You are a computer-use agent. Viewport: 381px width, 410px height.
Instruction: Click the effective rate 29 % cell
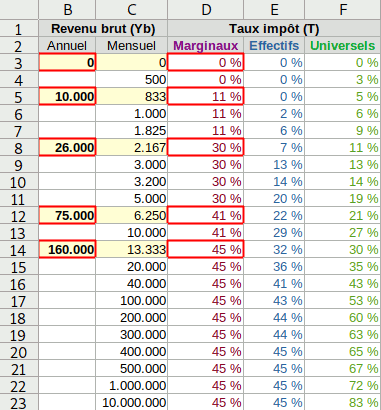coord(274,233)
